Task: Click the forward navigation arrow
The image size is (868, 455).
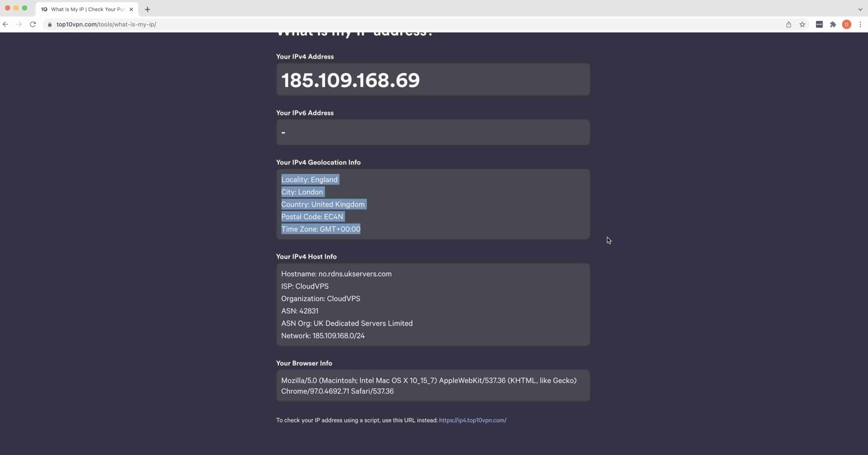Action: (x=19, y=24)
